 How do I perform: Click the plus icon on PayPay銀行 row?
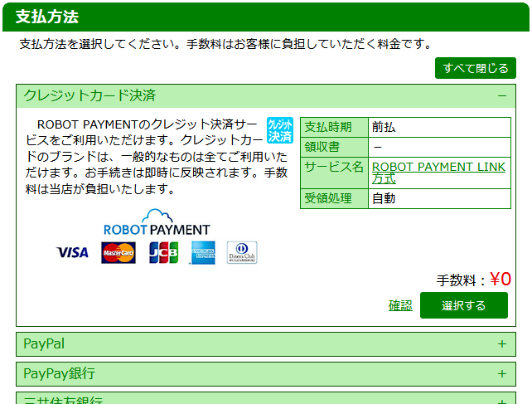pos(502,374)
